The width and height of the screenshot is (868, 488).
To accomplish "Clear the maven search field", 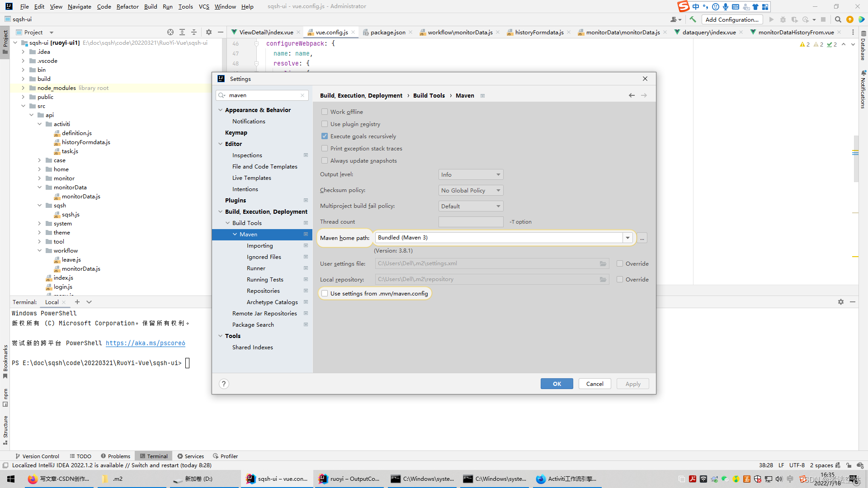I will pyautogui.click(x=302, y=95).
